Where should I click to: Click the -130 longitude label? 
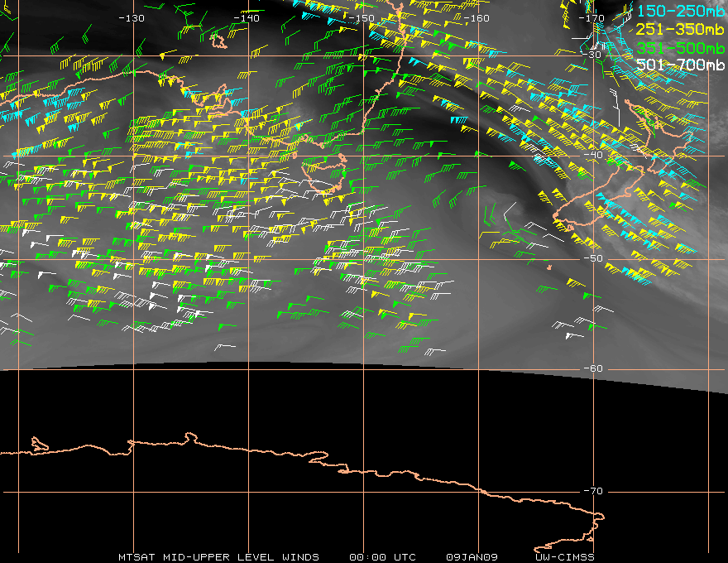pos(132,18)
